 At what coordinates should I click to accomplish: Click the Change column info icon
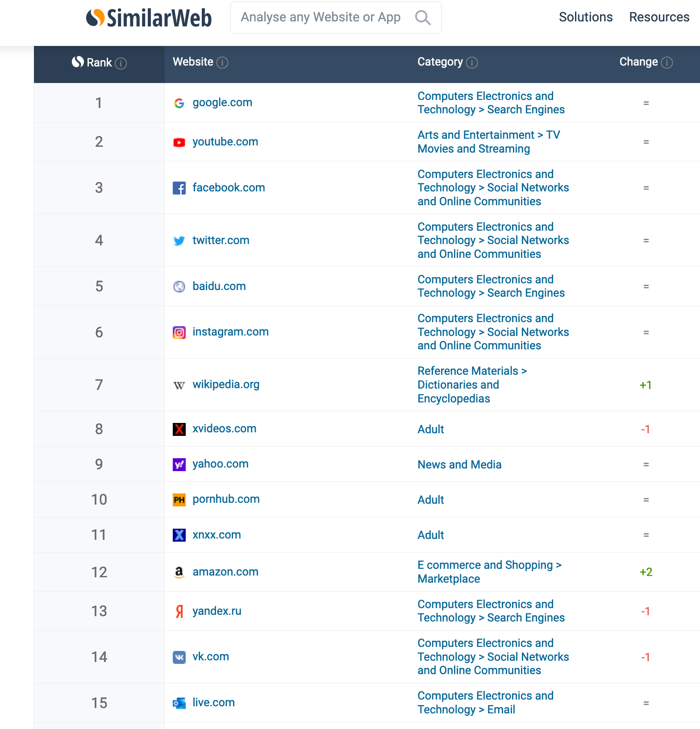pyautogui.click(x=667, y=63)
